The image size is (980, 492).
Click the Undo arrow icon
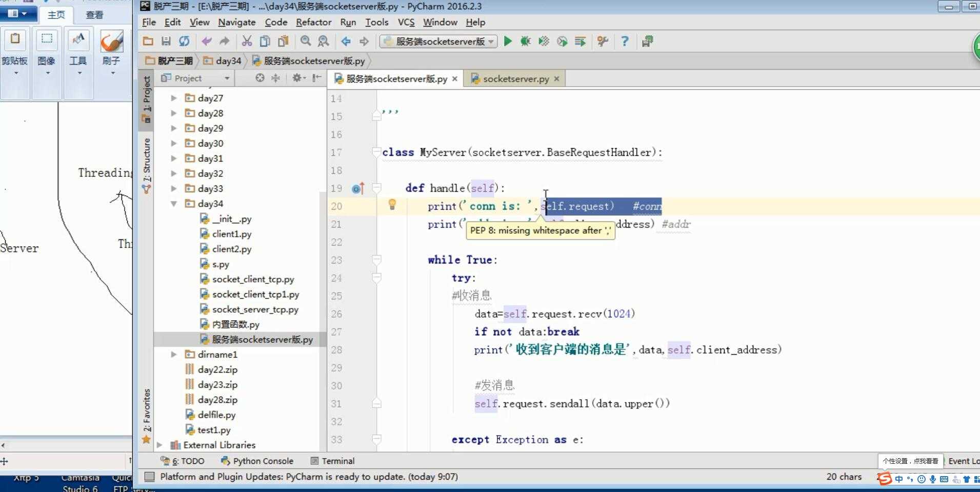(x=207, y=42)
